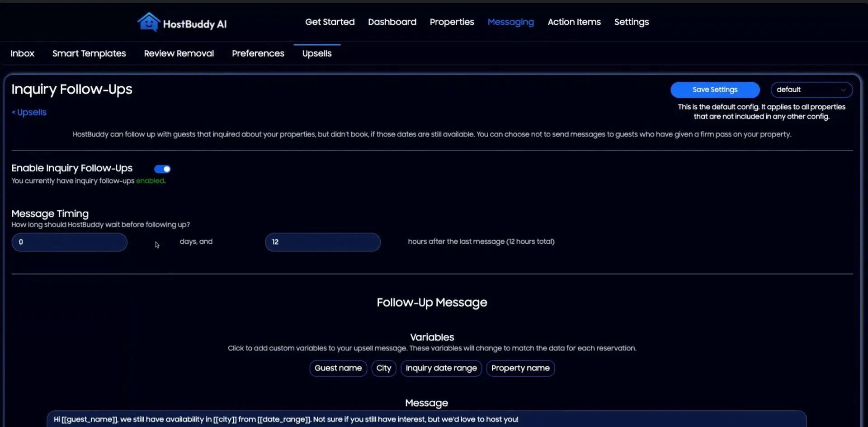
Task: Open Settings in top navigation
Action: 631,22
